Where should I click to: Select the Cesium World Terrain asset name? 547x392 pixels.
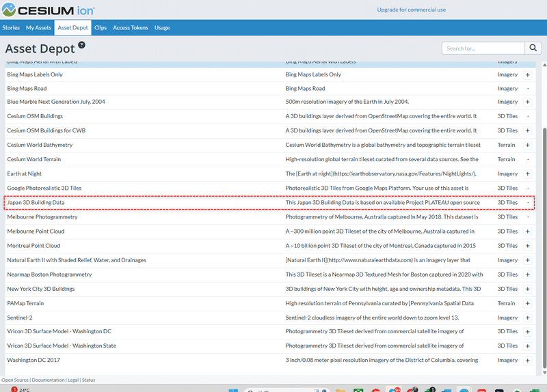coord(34,159)
